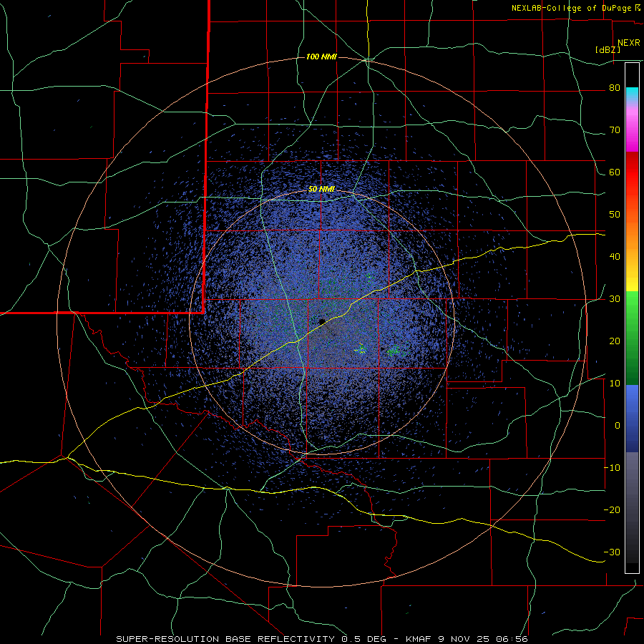The width and height of the screenshot is (644, 644).
Task: Click the -30 dBZ scale value
Action: (x=612, y=552)
